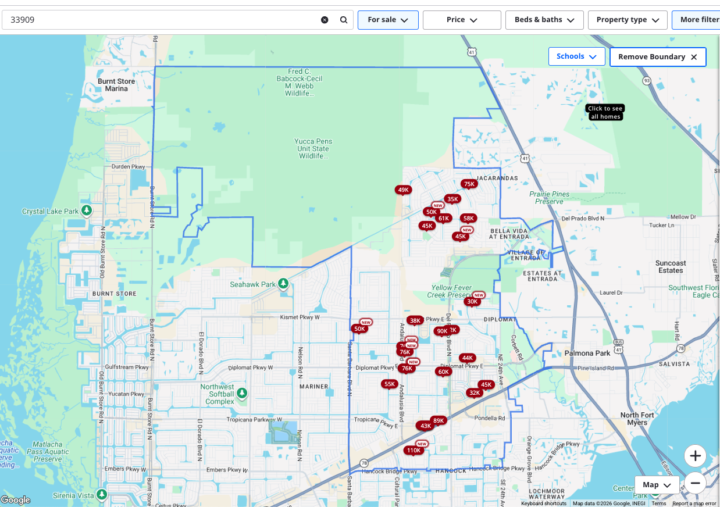
Task: Click the Sirenia Vista park marker
Action: tap(102, 495)
